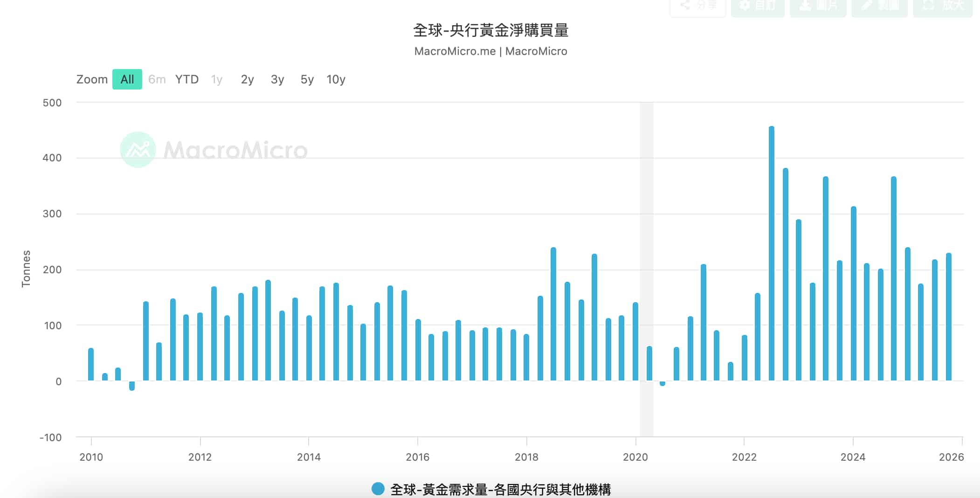Select the All zoom range
Viewport: 980px width, 498px height.
tap(127, 79)
